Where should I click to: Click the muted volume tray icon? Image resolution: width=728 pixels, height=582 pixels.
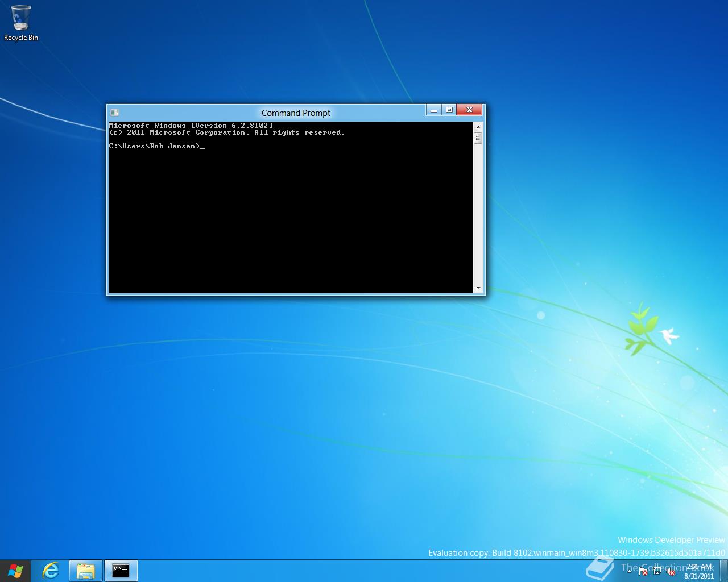[670, 571]
